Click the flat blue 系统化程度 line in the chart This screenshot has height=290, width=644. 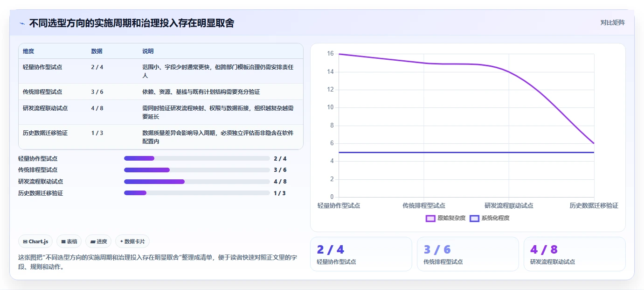[466, 152]
